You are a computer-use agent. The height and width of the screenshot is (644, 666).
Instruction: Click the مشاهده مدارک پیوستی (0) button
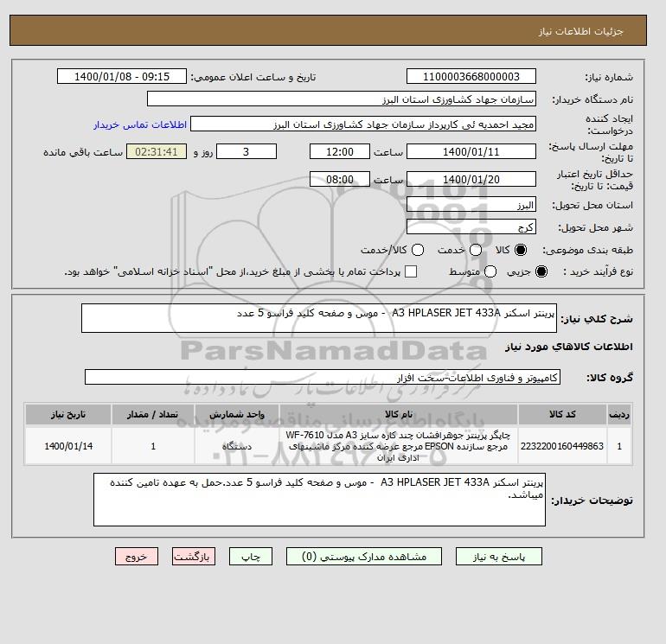tap(364, 557)
